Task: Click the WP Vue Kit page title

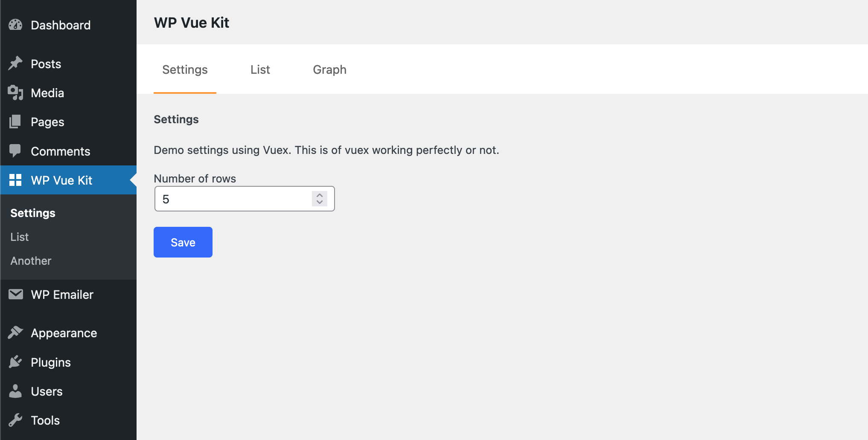Action: click(x=192, y=23)
